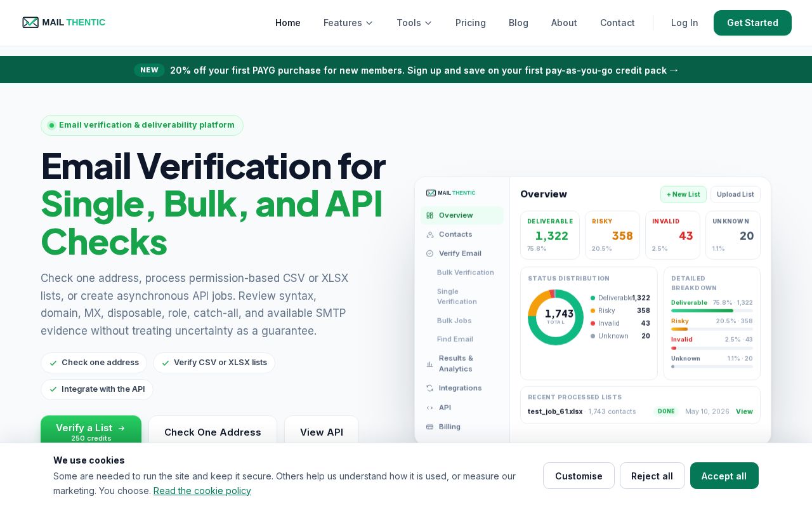This screenshot has height=508, width=812.
Task: Click the Get Started button
Action: [x=752, y=23]
